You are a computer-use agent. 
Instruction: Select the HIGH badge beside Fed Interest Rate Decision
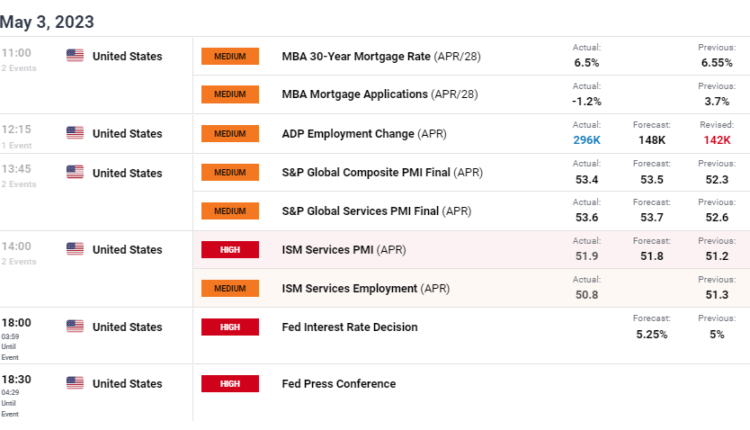coord(229,327)
